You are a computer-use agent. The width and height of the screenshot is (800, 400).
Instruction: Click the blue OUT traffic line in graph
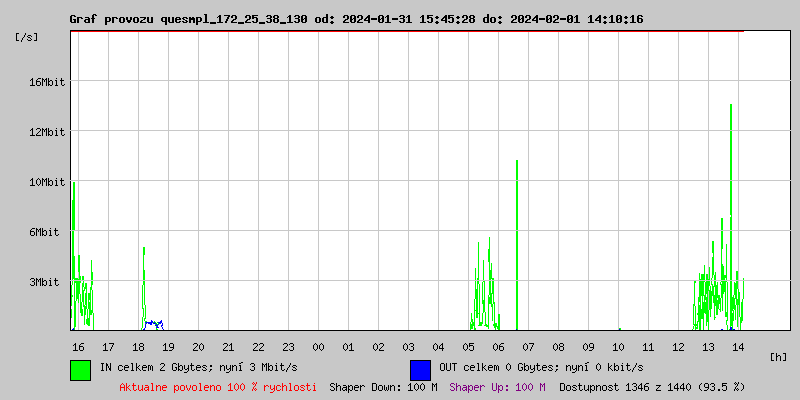coord(153,323)
